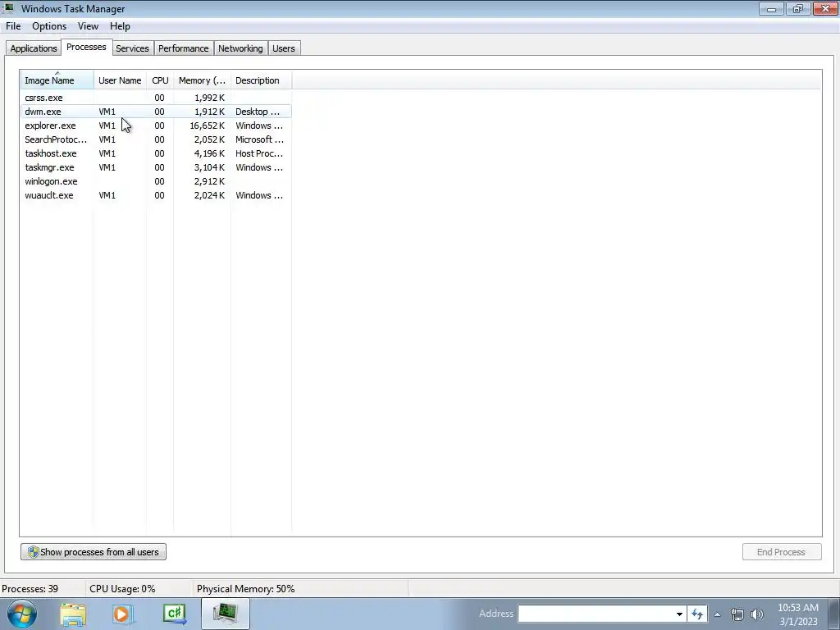840x630 pixels.
Task: Click the Microsoft ... description cell
Action: click(259, 139)
